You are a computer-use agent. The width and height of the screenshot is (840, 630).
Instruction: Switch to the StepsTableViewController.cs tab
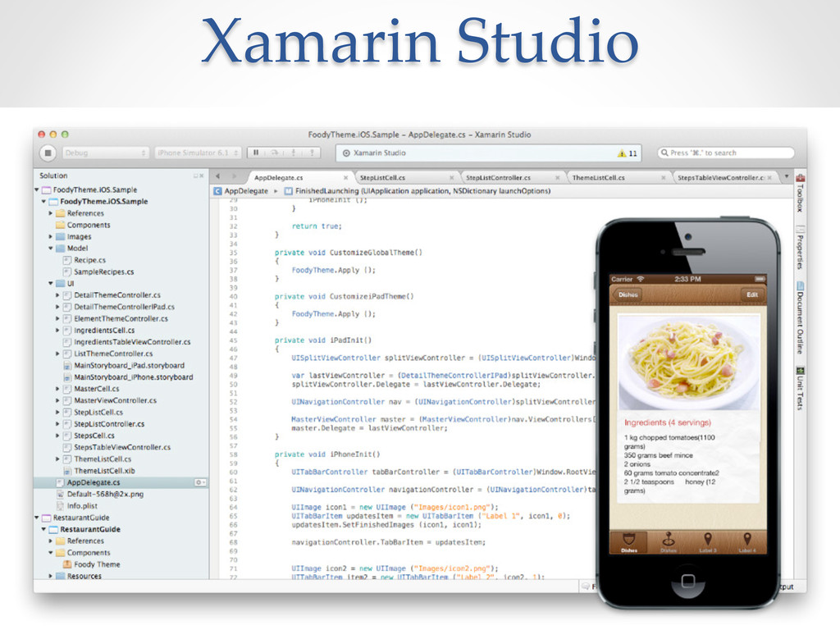coord(721,177)
